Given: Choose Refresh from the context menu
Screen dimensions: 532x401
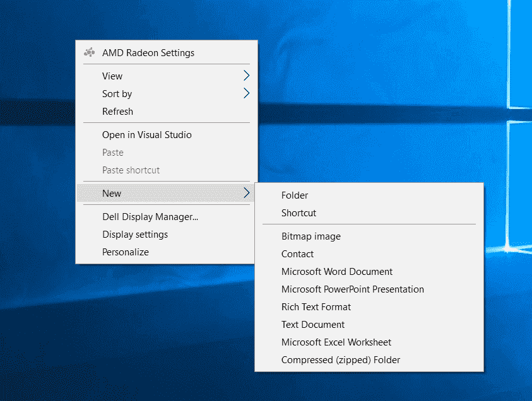Looking at the screenshot, I should (x=166, y=111).
